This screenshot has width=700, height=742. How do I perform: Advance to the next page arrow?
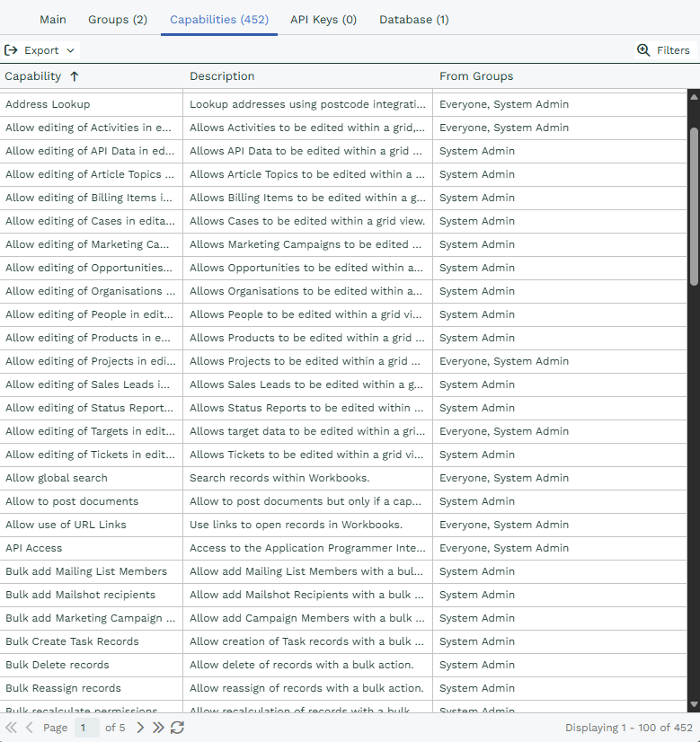coord(140,728)
